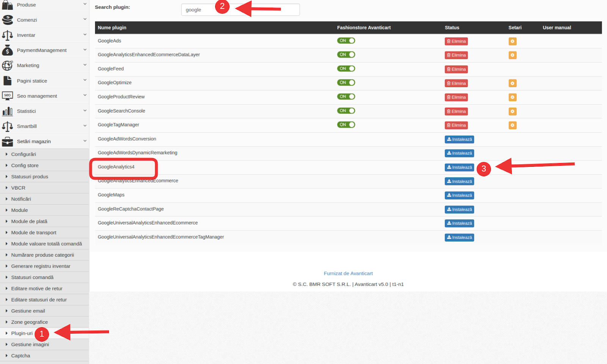Expand the Statistici menu chevron
Screen dimensions: 607x364
point(85,110)
